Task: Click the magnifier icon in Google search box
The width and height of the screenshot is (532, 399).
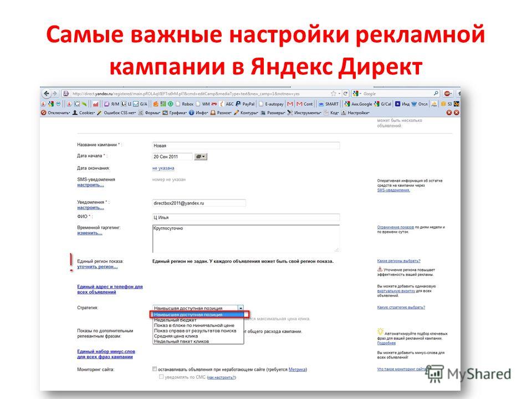Action: (436, 93)
